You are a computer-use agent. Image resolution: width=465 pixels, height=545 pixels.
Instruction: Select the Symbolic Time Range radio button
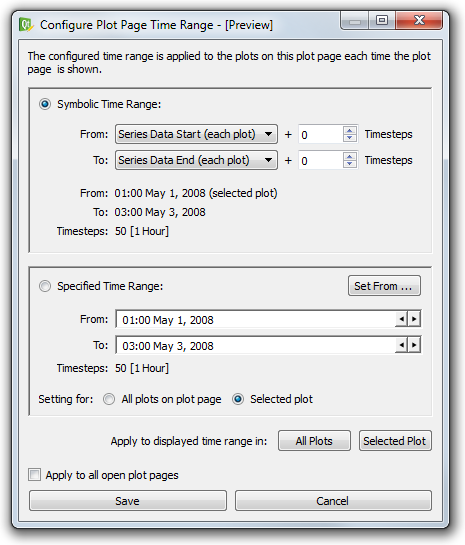(45, 104)
